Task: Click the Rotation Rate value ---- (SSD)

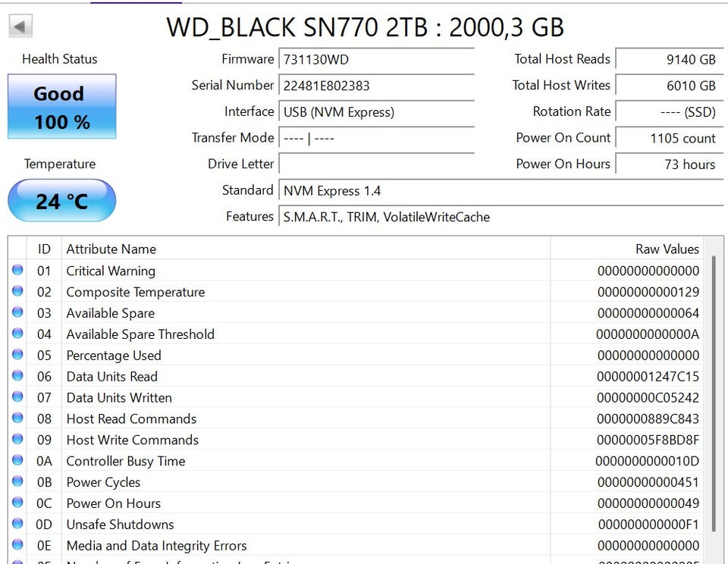Action: click(x=669, y=112)
